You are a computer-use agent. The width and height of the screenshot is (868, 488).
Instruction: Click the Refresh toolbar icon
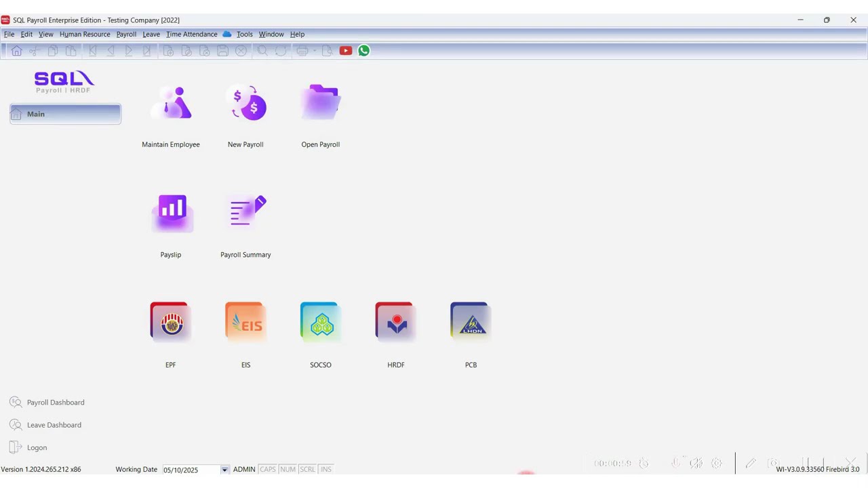point(281,51)
